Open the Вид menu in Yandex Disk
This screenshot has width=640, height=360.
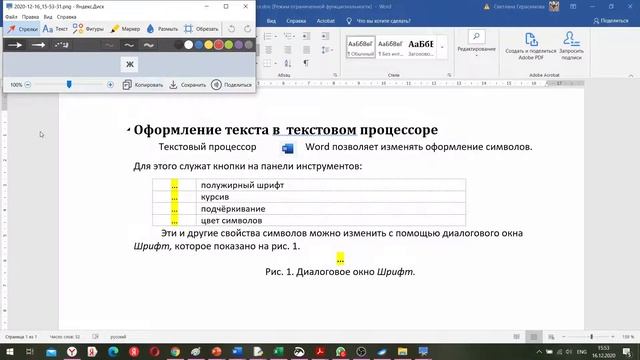pos(48,17)
